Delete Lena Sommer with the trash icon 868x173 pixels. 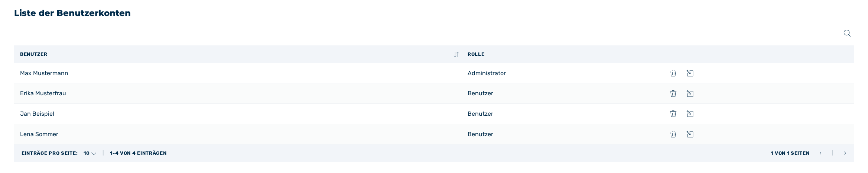(x=673, y=134)
